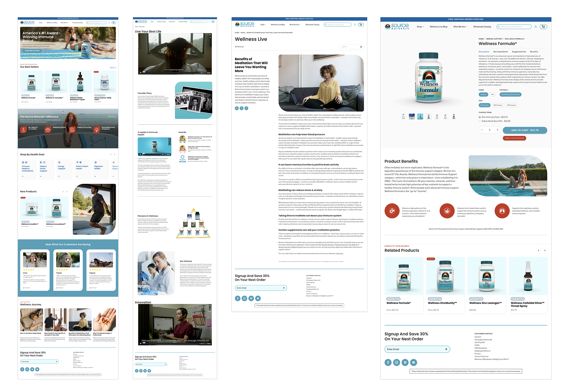Open the cart icon on the product page
The height and width of the screenshot is (392, 567).
click(543, 27)
